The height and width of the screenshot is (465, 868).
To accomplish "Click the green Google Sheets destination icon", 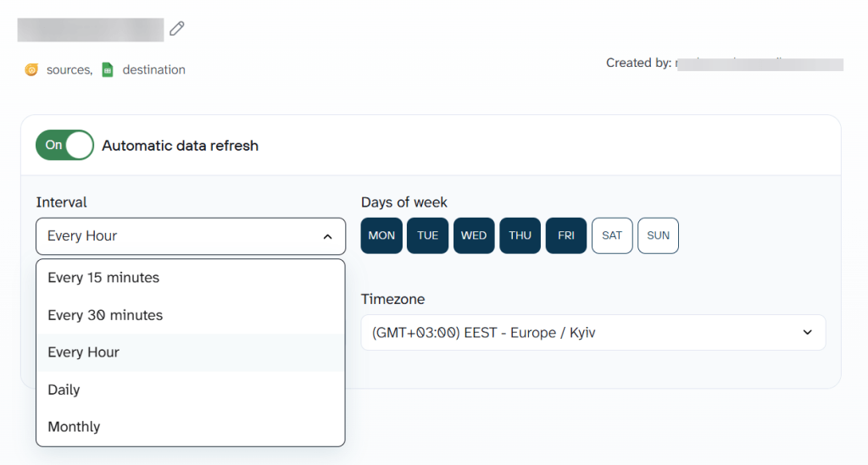I will (x=108, y=70).
